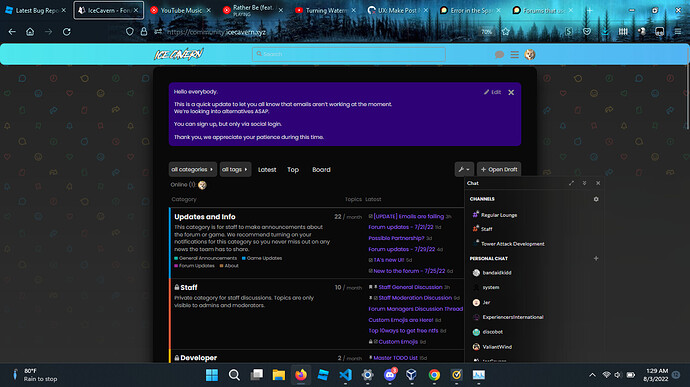Open the forum chat bubble icon in header
Screen dimensions: 690x387
click(499, 55)
